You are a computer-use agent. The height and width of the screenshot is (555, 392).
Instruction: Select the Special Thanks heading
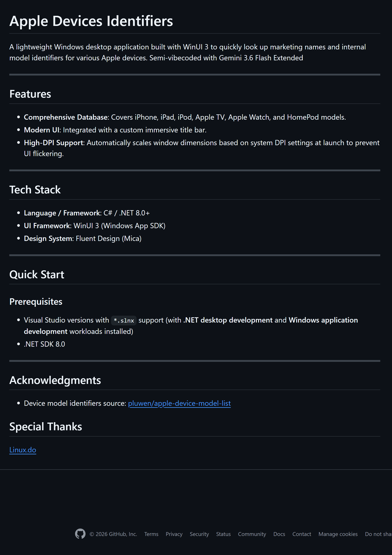coord(46,427)
